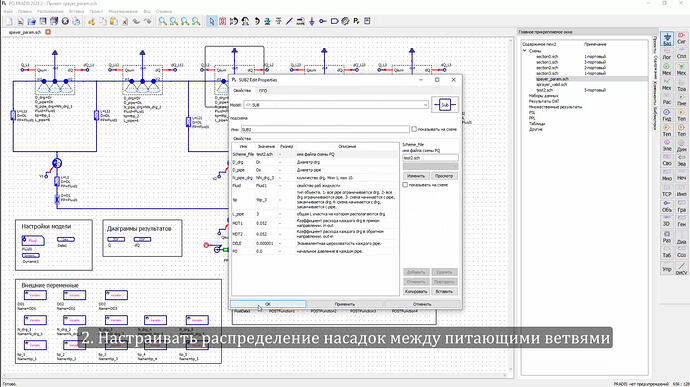Viewport: 690px width, 387px height.
Task: Open the 'Файл' menu
Action: 8,11
